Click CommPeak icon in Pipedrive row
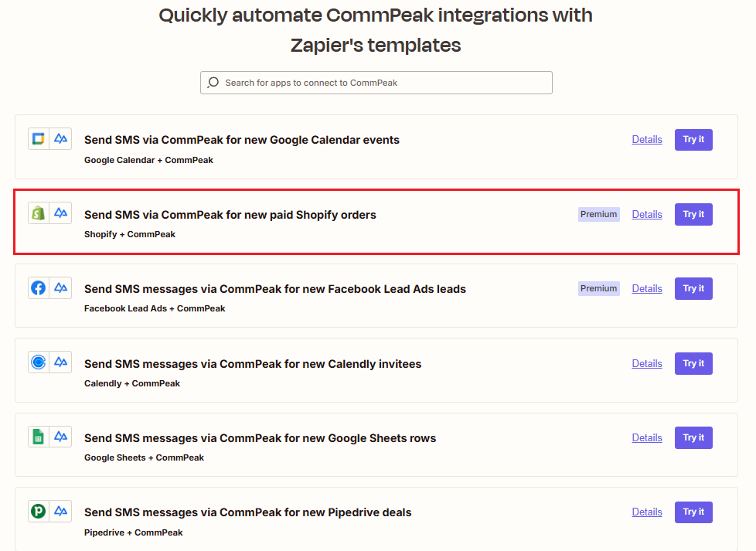Viewport: 756px width, 551px height. click(x=61, y=511)
